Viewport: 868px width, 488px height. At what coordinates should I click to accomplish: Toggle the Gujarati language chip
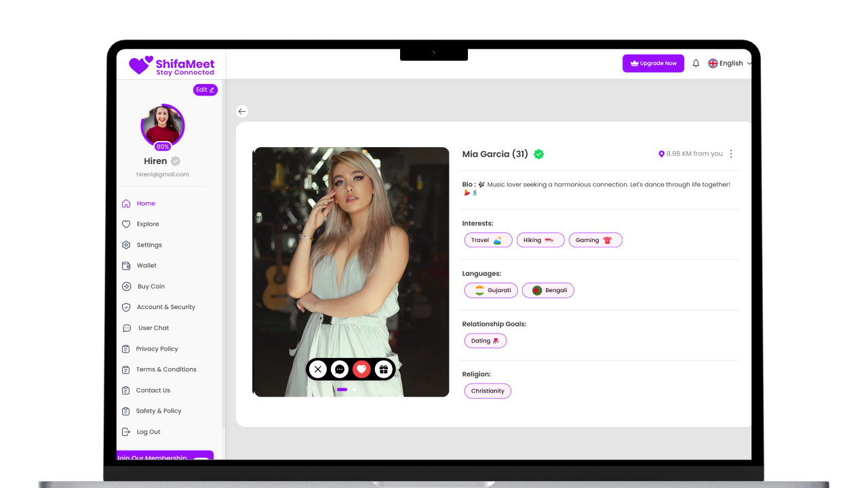point(492,290)
